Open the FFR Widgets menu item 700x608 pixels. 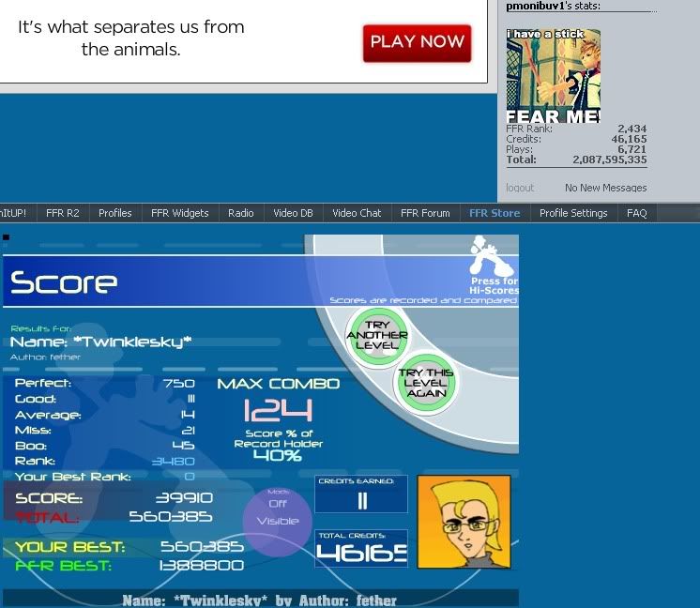(x=180, y=213)
